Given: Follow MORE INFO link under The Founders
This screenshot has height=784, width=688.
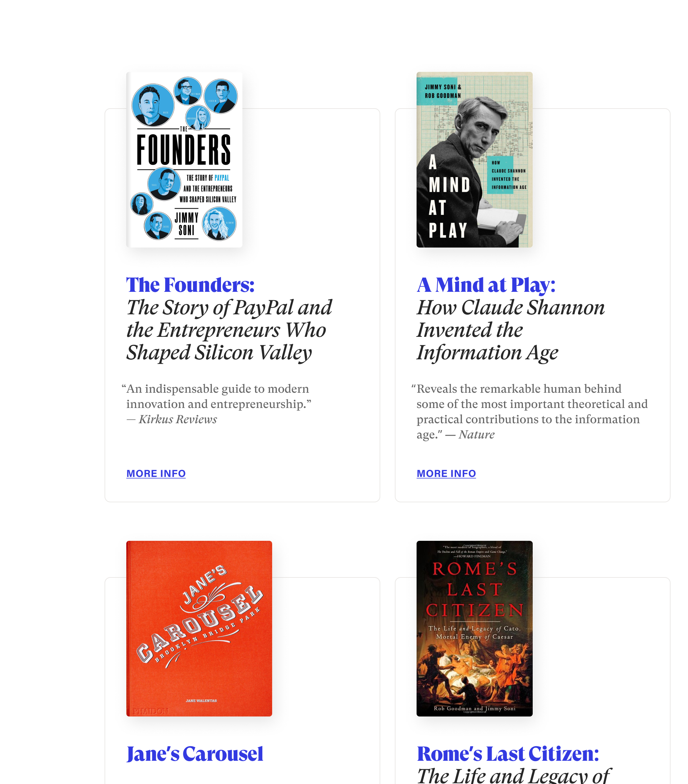Looking at the screenshot, I should [x=156, y=474].
